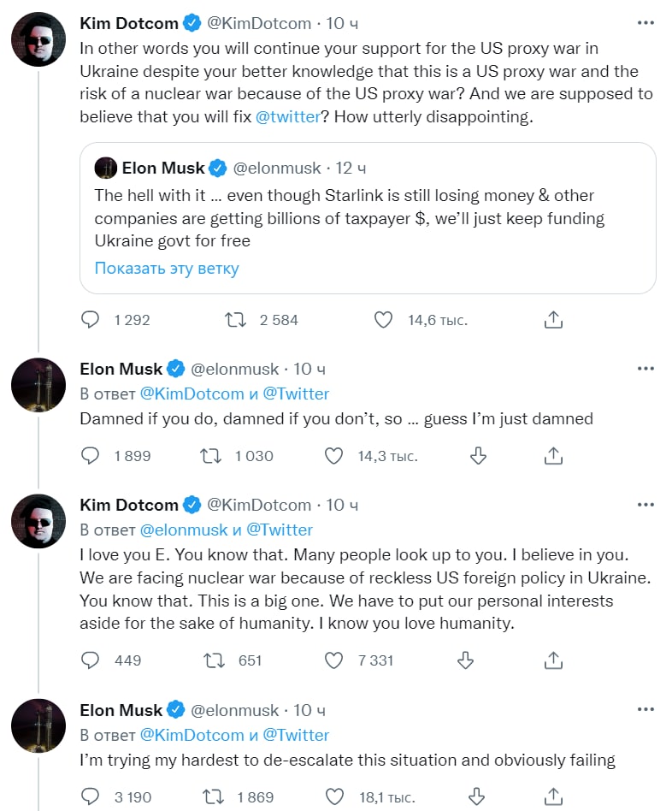Screen dimensions: 672x811
Task: Open more options menu on first tweet
Action: (645, 21)
